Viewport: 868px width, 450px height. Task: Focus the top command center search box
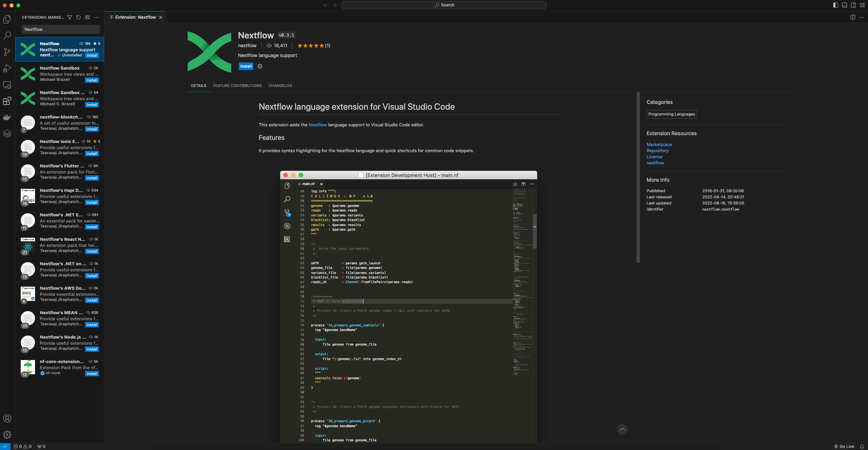point(444,5)
